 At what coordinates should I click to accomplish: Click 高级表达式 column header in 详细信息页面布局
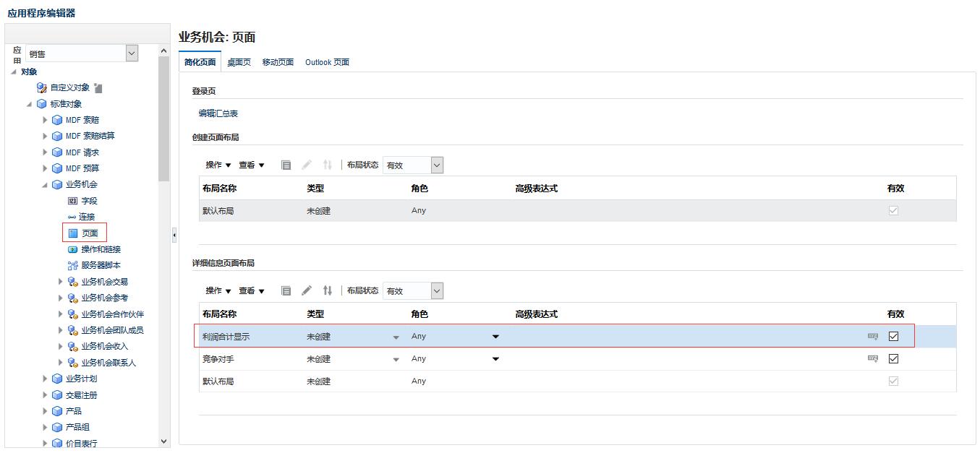(x=536, y=314)
